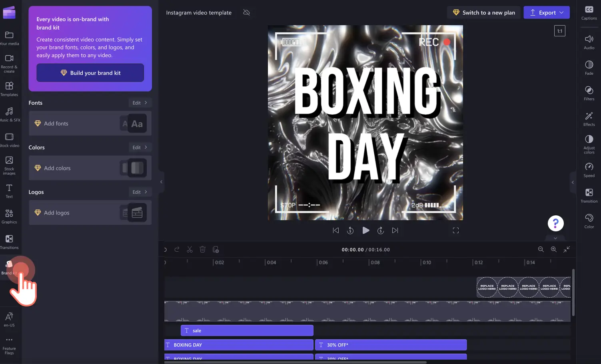The width and height of the screenshot is (601, 364).
Task: Select the 30% OFF* text clip
Action: coord(391,345)
